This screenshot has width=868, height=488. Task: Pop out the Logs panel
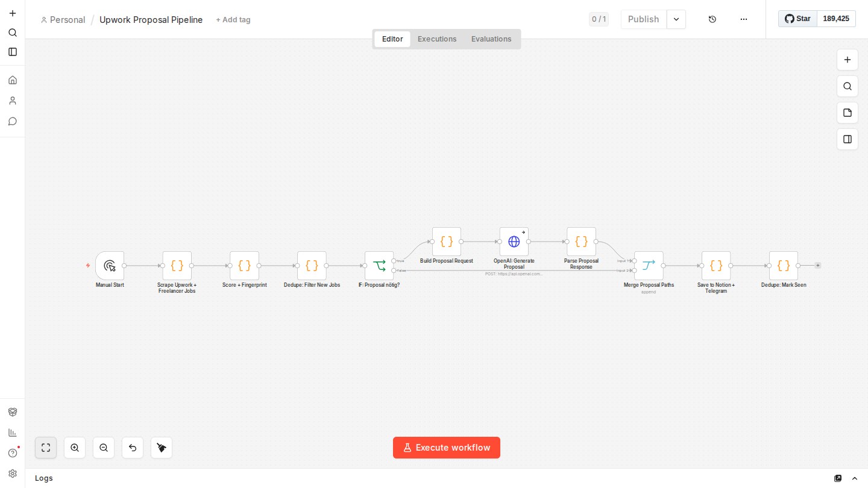pyautogui.click(x=838, y=478)
